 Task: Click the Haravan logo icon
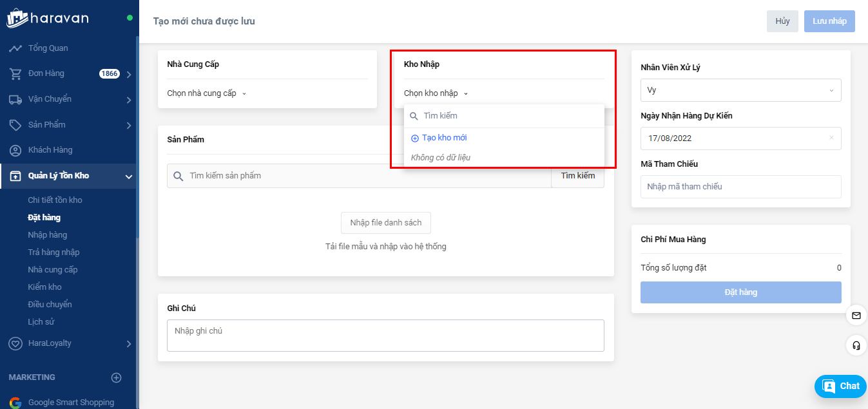16,18
